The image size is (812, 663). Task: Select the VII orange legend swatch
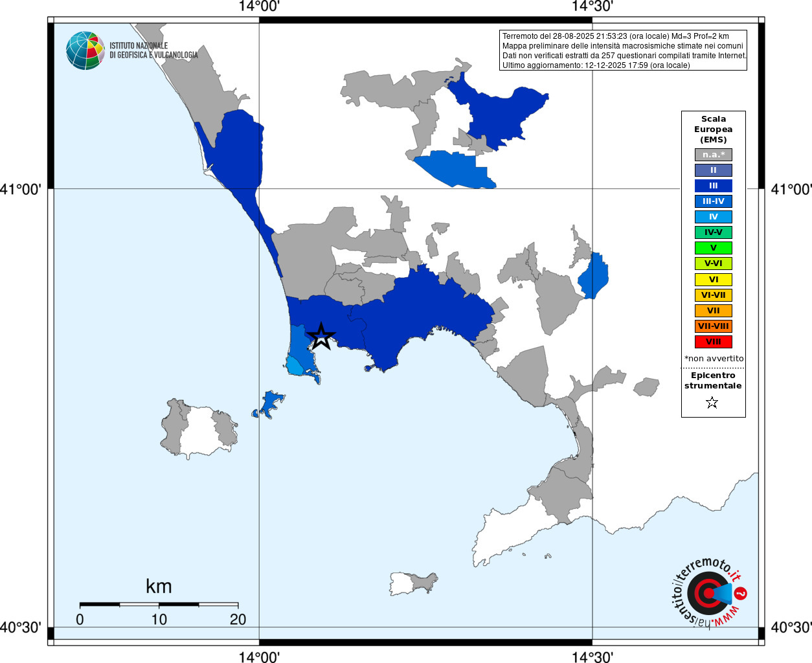pos(714,311)
